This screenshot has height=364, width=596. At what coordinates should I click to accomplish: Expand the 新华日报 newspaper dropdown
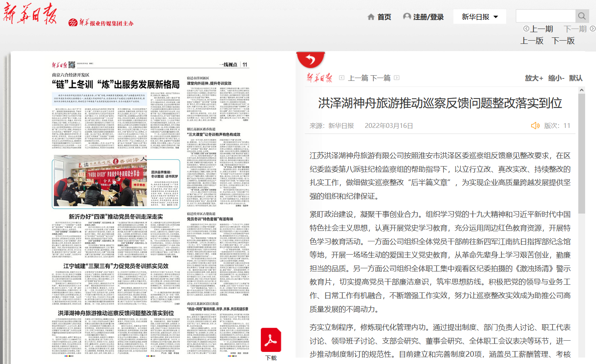480,17
